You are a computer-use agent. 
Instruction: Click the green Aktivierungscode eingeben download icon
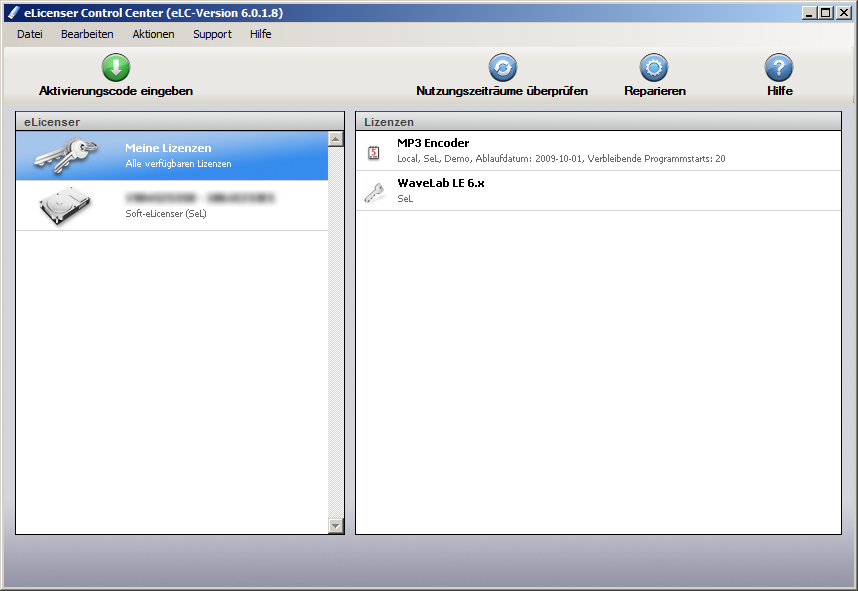(115, 67)
